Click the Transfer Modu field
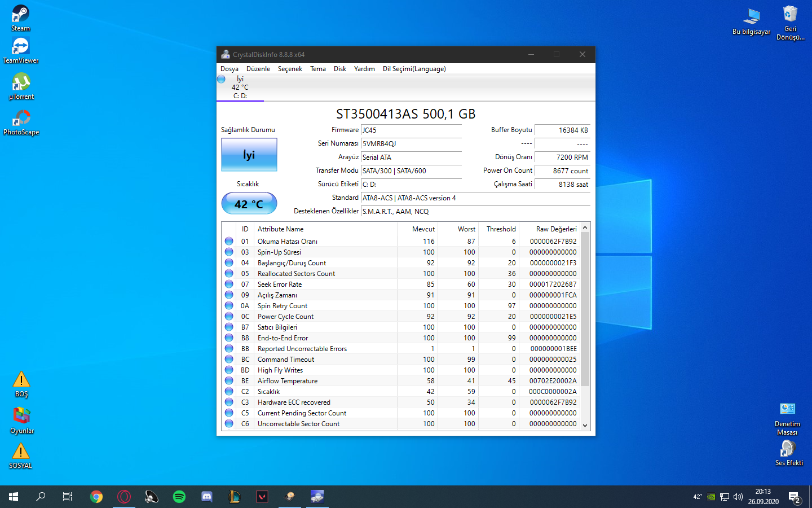The width and height of the screenshot is (812, 508). (411, 170)
